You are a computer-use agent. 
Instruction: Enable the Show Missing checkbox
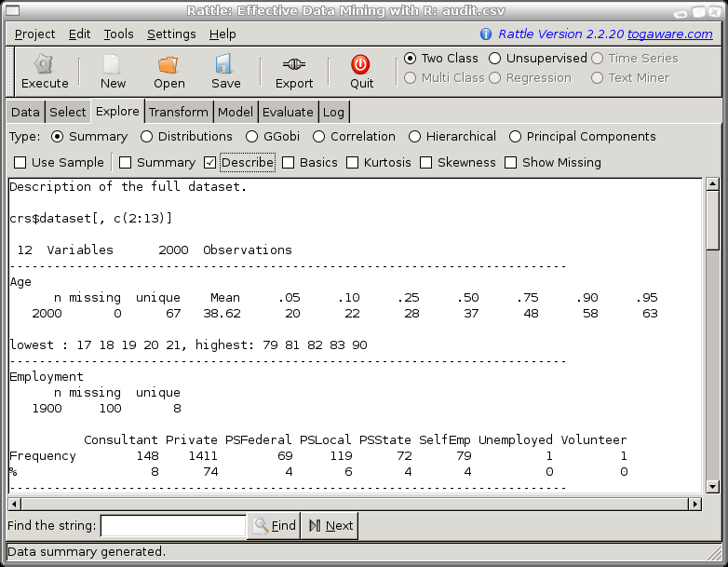[x=511, y=163]
